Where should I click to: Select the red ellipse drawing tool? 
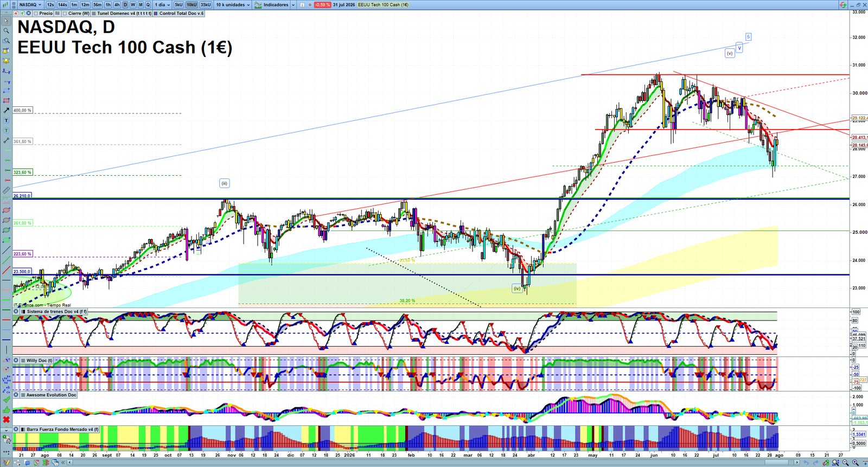(x=7, y=210)
